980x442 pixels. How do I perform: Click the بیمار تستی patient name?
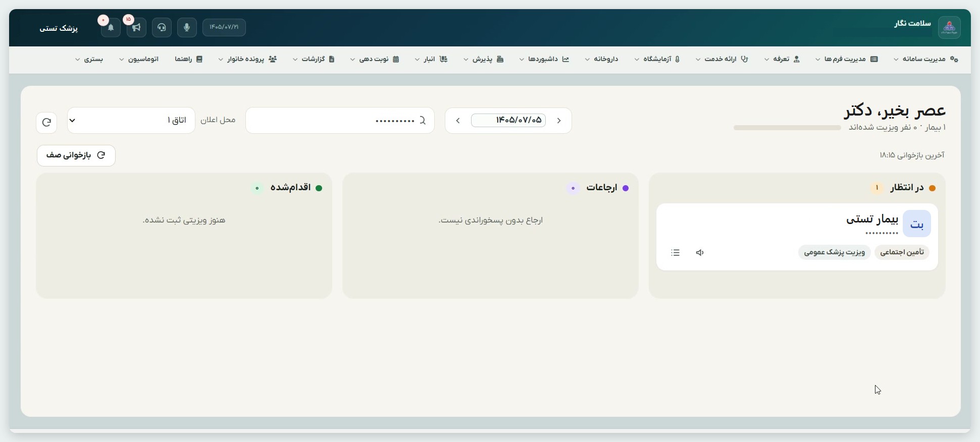click(x=872, y=219)
